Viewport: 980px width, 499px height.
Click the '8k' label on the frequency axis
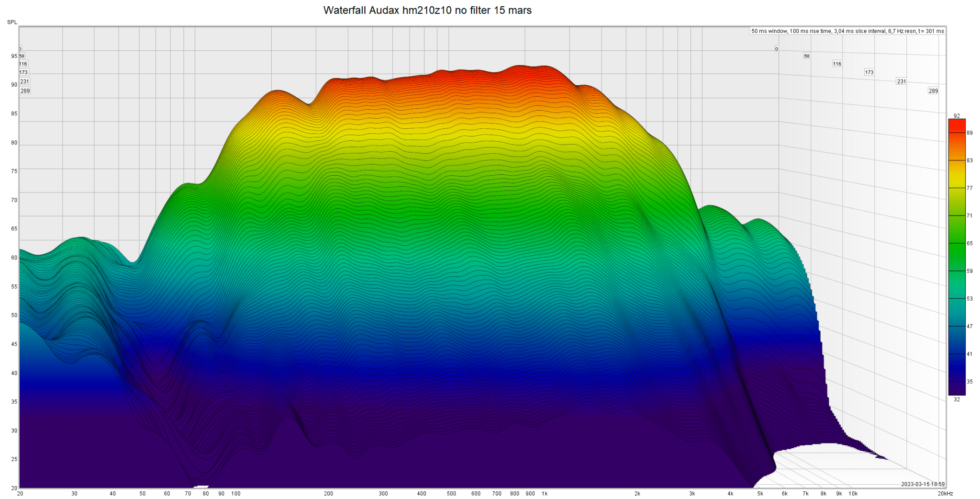tap(823, 494)
